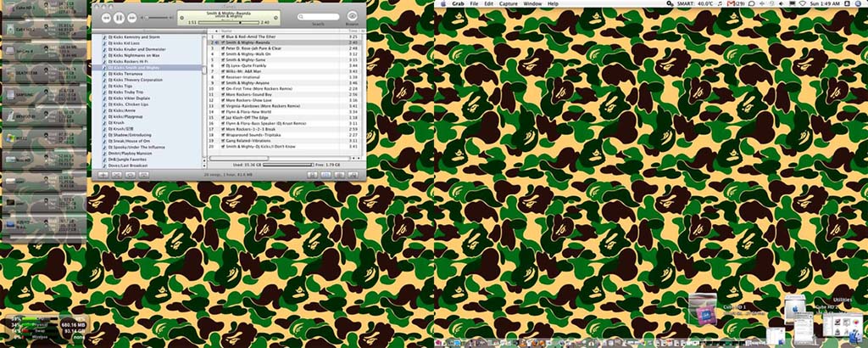Pause playback in iTunes

(119, 18)
